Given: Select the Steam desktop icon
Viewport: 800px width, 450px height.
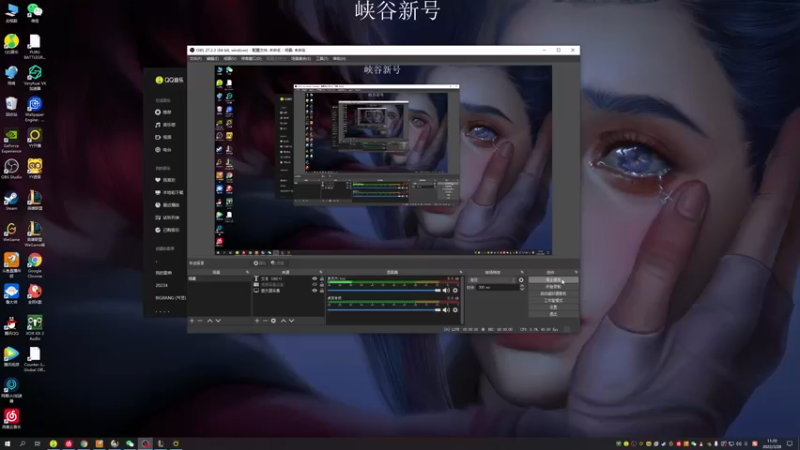Looking at the screenshot, I should [11, 200].
